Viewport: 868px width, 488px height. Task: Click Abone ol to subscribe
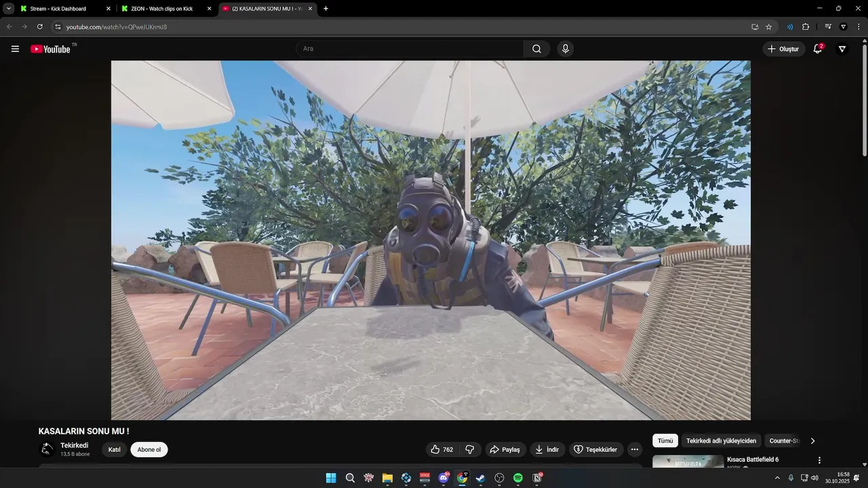click(x=149, y=449)
